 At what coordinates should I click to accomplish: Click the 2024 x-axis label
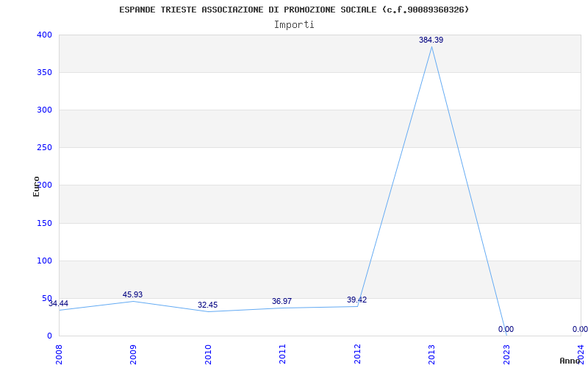tap(581, 354)
